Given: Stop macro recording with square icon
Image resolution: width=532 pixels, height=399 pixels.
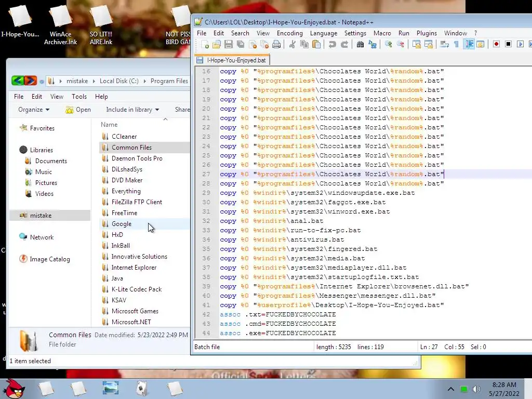Looking at the screenshot, I should click(x=508, y=45).
